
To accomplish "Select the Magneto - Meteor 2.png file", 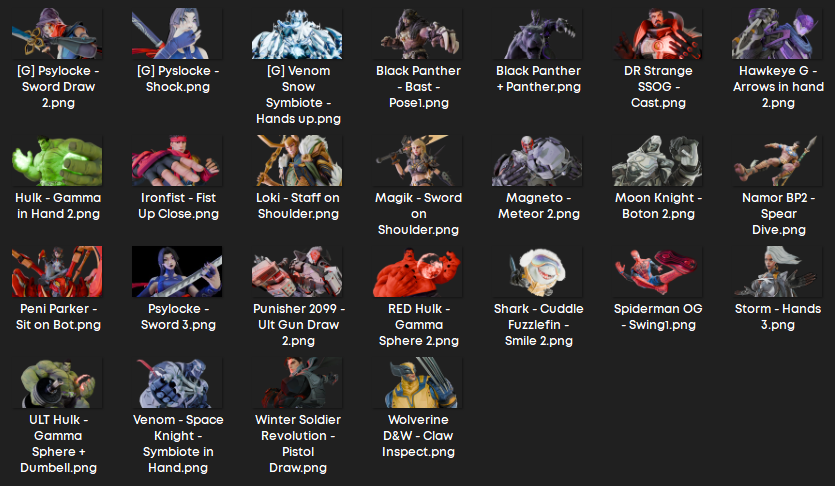I will click(537, 161).
